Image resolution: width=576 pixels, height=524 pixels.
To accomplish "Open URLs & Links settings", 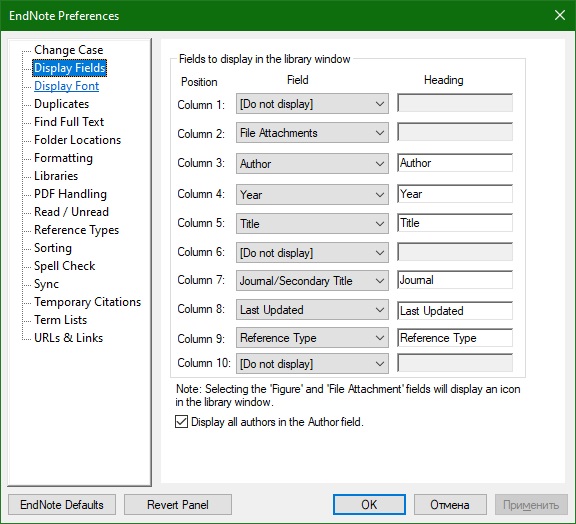I will 68,338.
